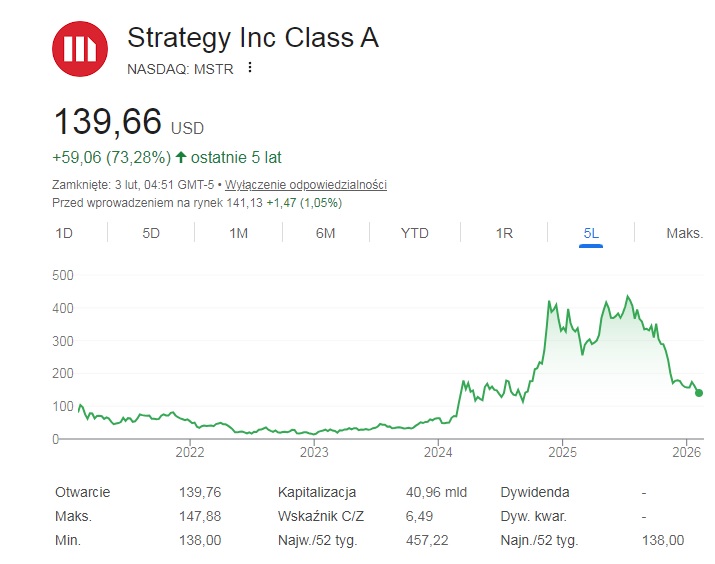Click the Dywidenda label
The height and width of the screenshot is (564, 715).
coord(535,492)
